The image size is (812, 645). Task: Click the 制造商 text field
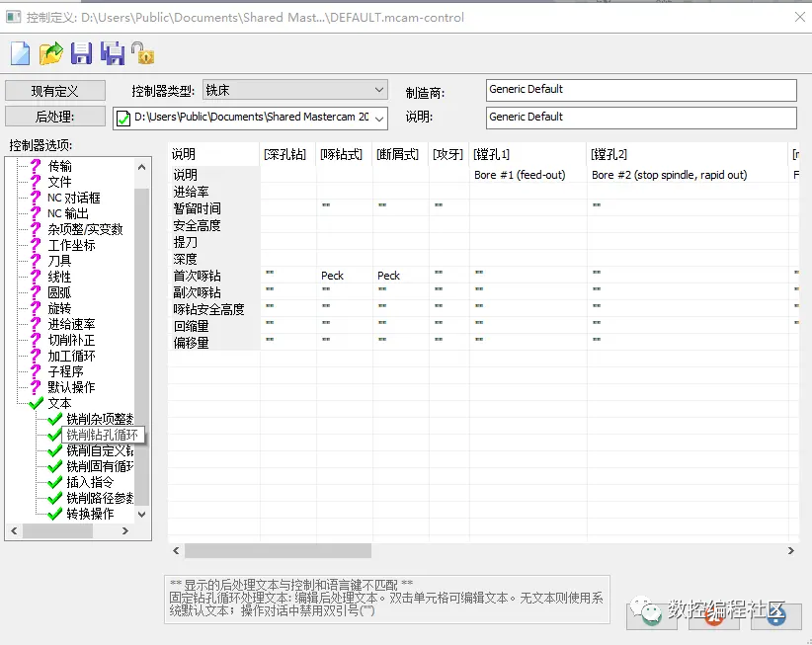641,90
